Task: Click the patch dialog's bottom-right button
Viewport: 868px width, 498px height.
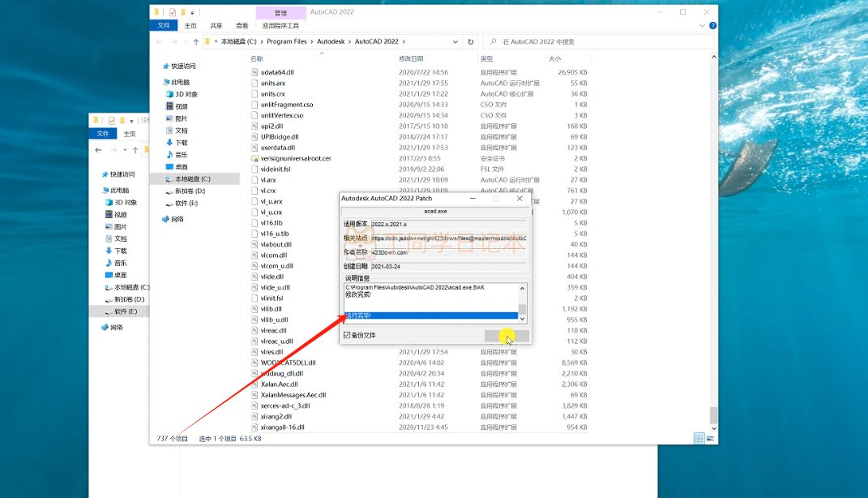Action: [x=507, y=336]
